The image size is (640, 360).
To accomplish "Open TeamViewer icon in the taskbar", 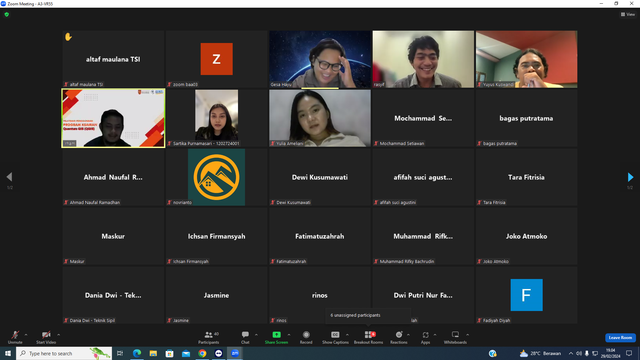I will (x=218, y=353).
